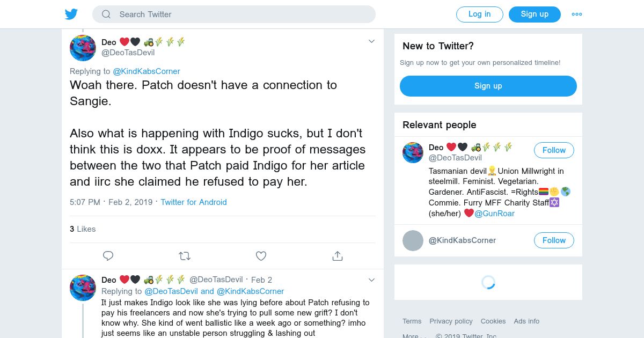Click the Log in button
This screenshot has height=338, width=644.
tap(479, 14)
